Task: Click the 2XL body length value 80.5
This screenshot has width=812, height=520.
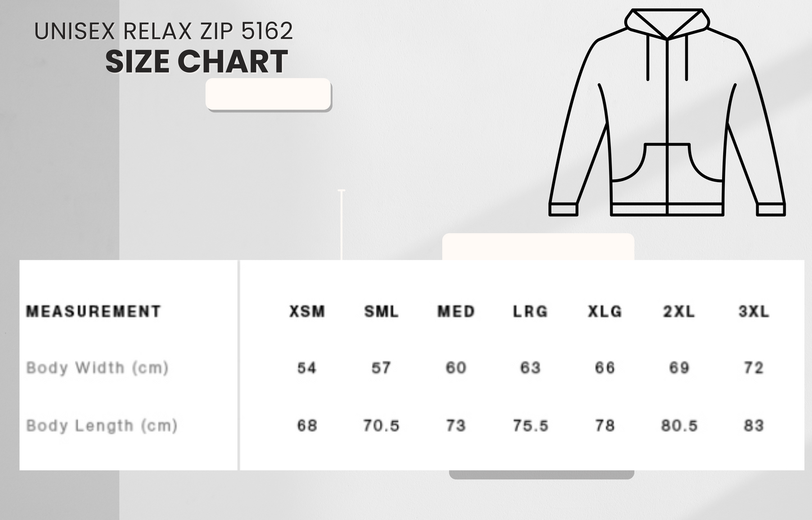Action: pos(679,426)
